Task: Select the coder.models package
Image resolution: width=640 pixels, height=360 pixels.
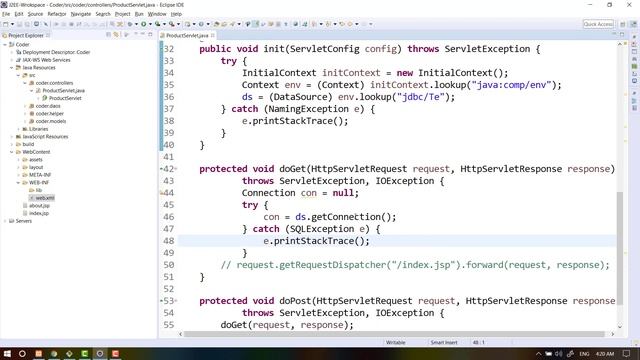Action: [50, 121]
